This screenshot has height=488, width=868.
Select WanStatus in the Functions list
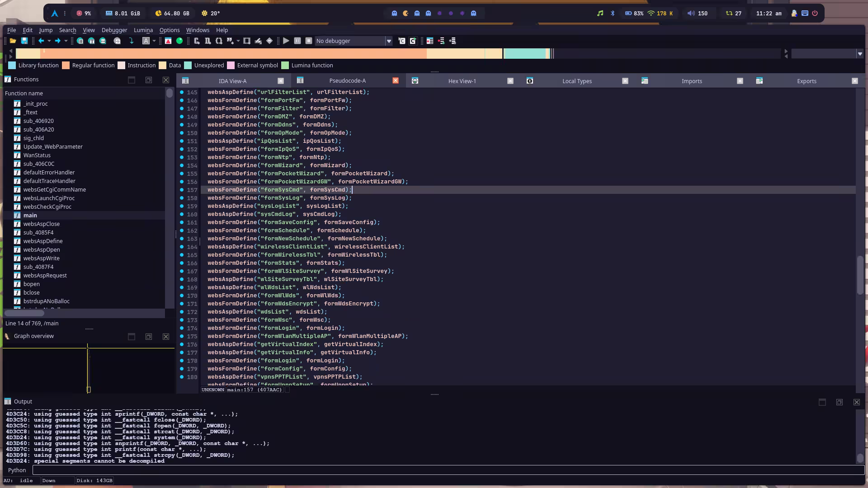(x=37, y=155)
